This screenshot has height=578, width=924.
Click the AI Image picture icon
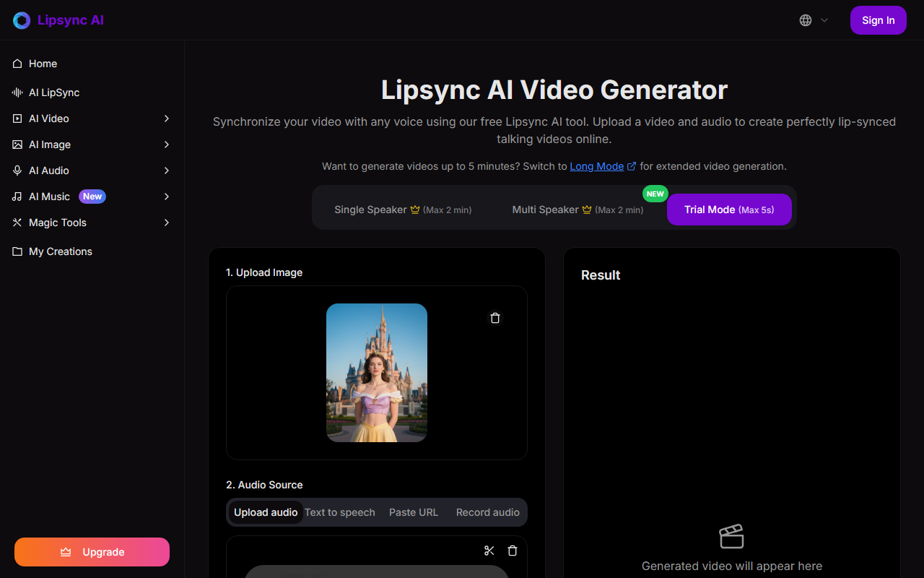[x=17, y=144]
